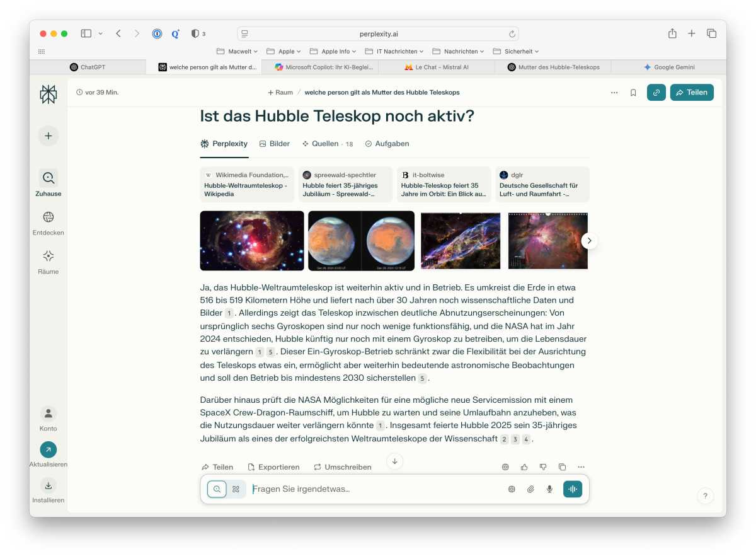Bookmark this thread
The image size is (756, 556).
633,93
